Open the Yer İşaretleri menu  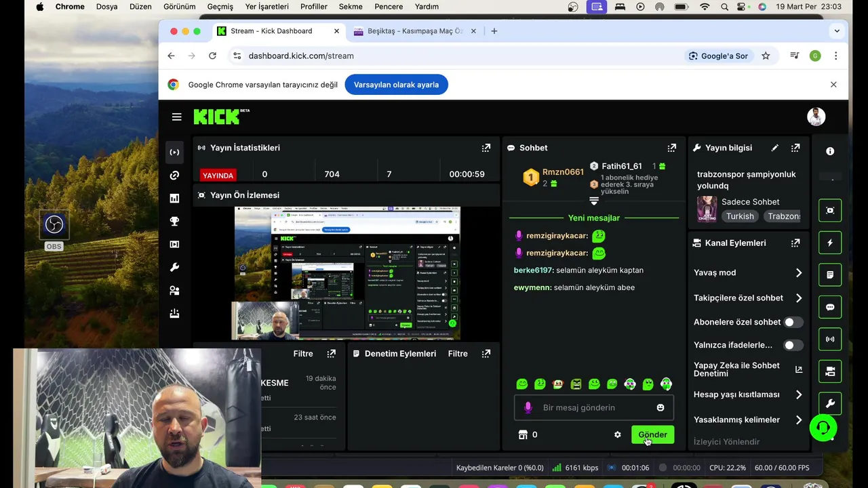[x=267, y=7]
